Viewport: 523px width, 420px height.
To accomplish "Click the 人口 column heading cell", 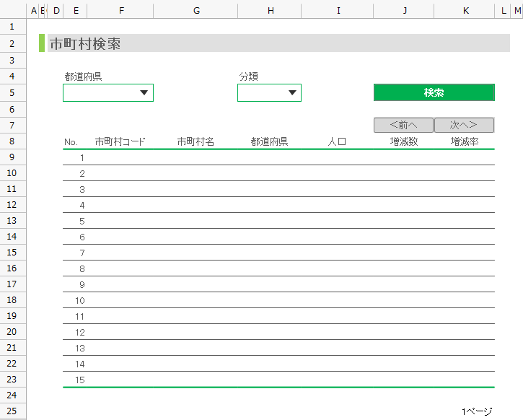I will (x=337, y=141).
